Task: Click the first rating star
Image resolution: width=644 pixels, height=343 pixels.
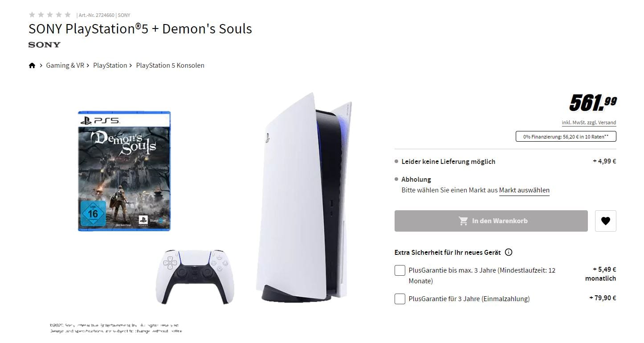Action: [32, 15]
